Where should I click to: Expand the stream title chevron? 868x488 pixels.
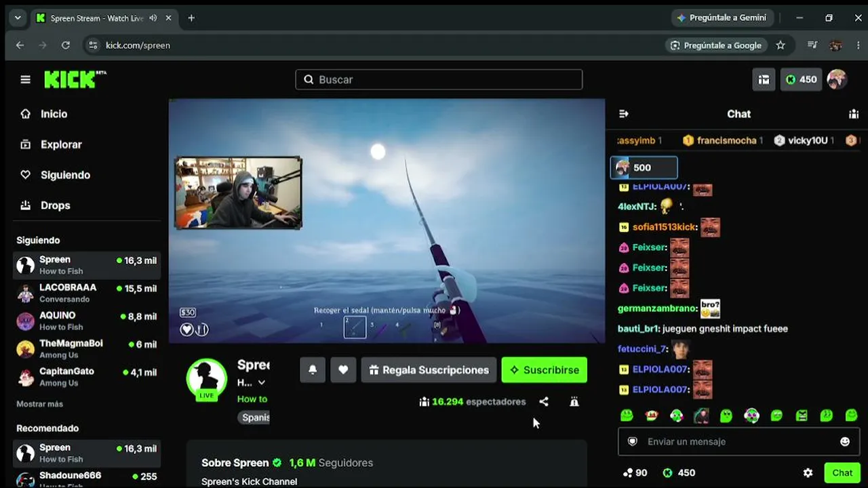pyautogui.click(x=262, y=383)
